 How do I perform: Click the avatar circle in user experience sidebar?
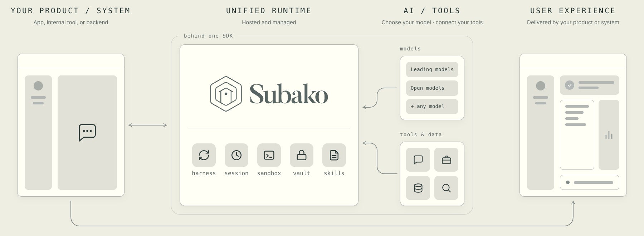click(541, 86)
